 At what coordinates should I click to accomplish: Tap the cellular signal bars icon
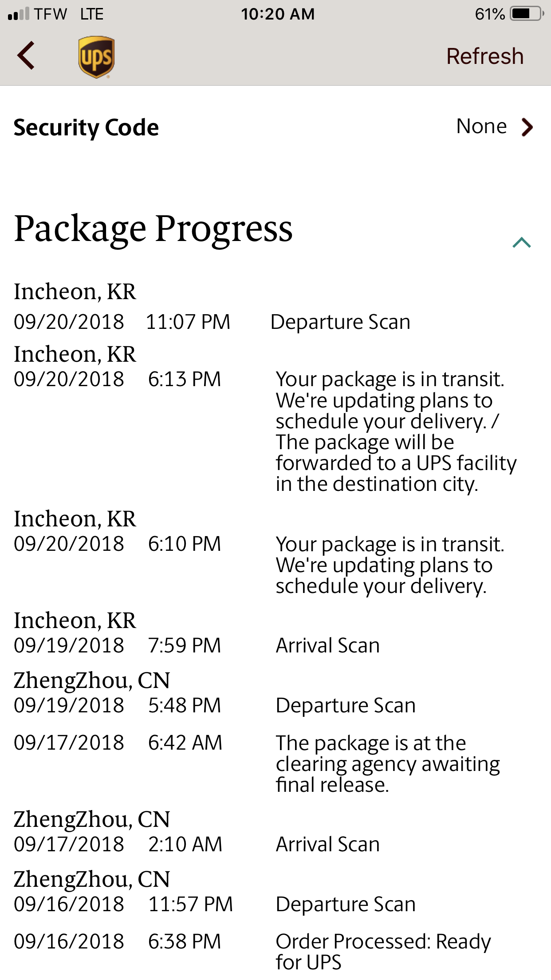[19, 14]
